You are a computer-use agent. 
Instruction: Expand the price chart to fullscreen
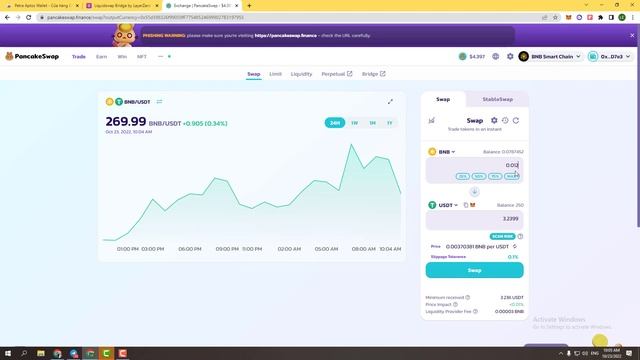coord(390,101)
